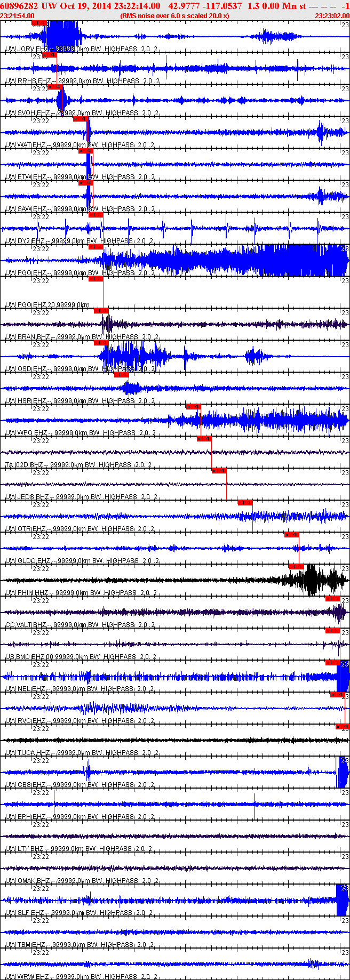This screenshot has height=980, width=350.
Task: Click the red pick flag on PHIN trace
Action: tap(297, 567)
